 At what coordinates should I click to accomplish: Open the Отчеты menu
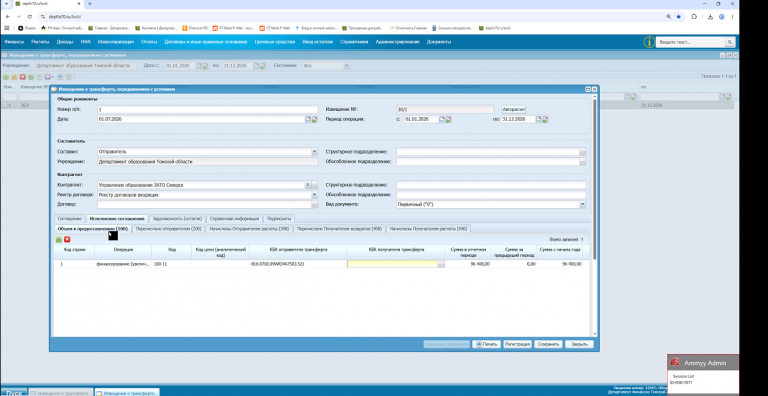149,42
